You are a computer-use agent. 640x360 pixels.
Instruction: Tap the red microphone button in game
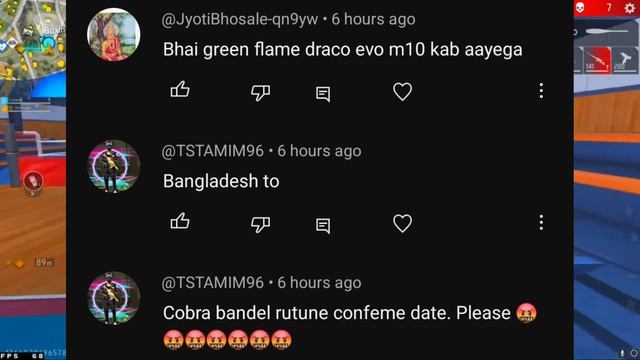[x=33, y=181]
